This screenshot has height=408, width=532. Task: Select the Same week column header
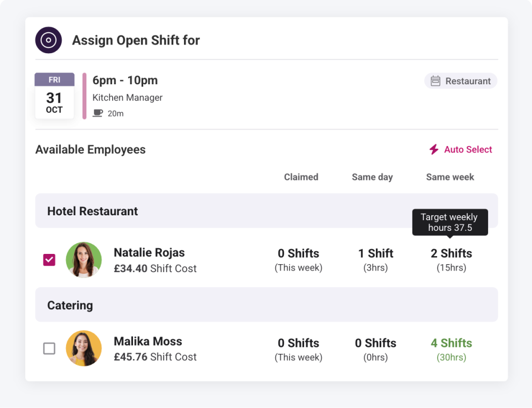(450, 177)
